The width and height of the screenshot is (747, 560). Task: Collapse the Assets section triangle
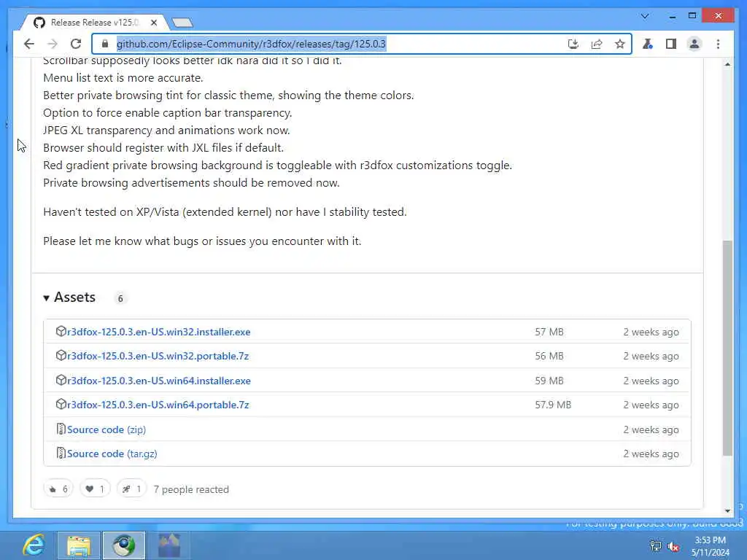click(x=46, y=298)
